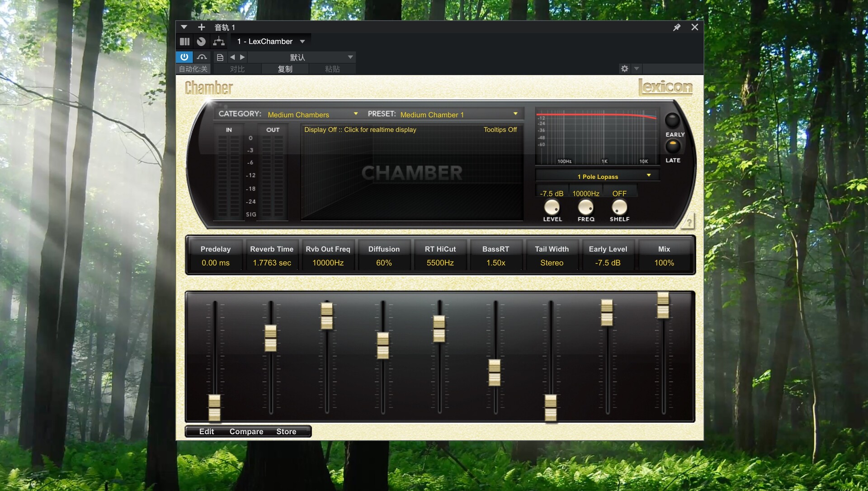The image size is (868, 491).
Task: Click the question mark help button
Action: click(x=689, y=222)
